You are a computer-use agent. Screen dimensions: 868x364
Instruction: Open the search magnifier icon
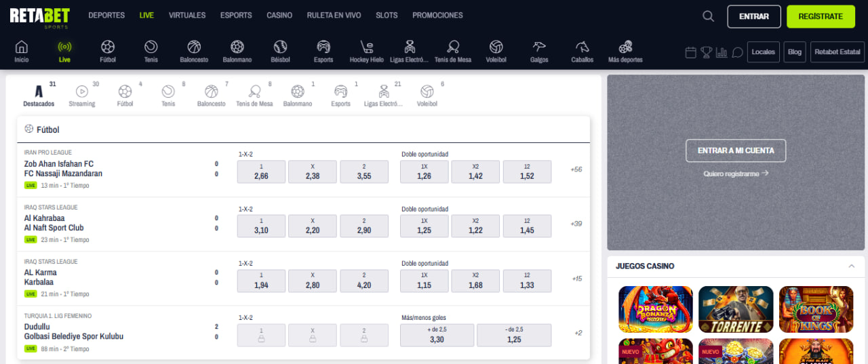click(708, 16)
